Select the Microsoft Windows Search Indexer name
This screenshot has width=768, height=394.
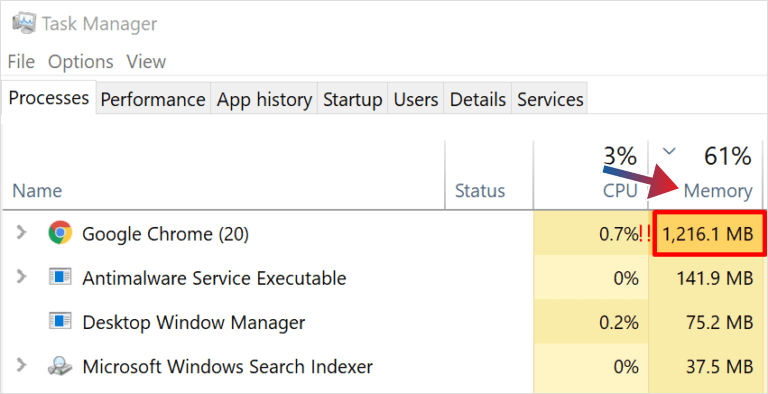point(227,366)
